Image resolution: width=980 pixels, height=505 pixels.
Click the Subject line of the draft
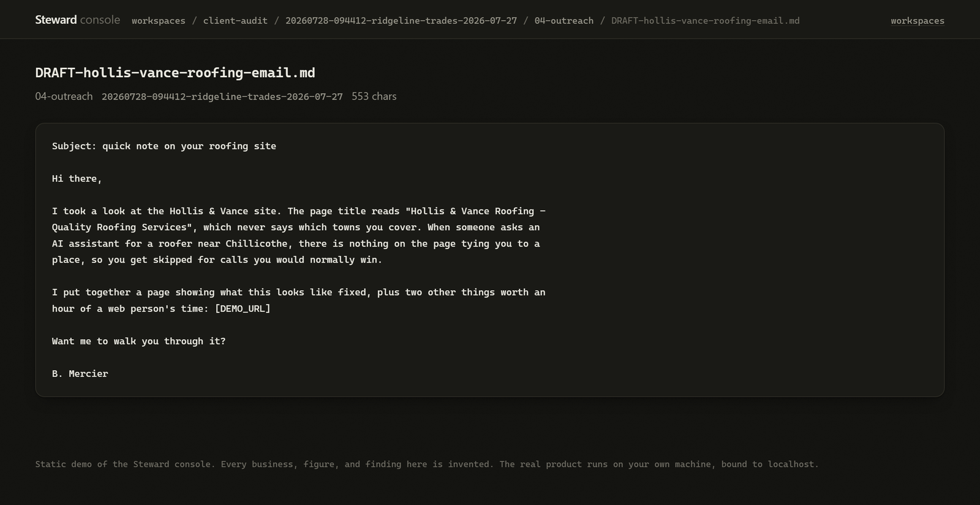click(164, 146)
